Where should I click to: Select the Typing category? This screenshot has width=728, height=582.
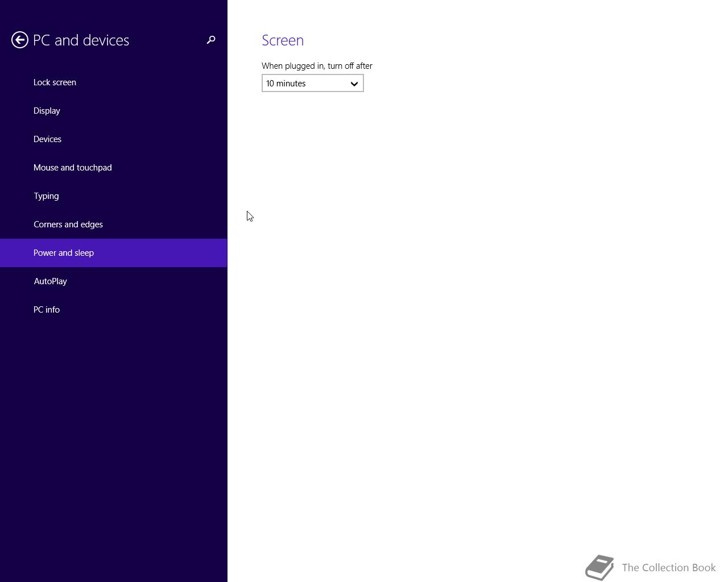(114, 196)
